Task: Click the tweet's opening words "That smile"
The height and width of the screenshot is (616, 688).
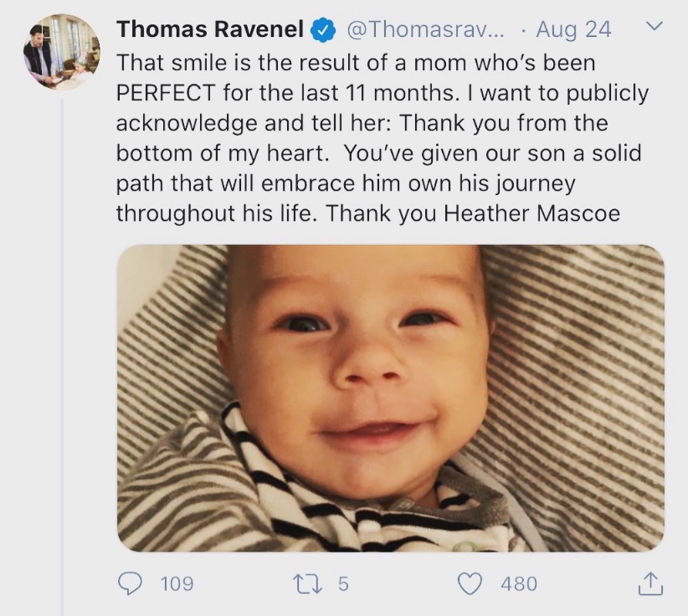Action: tap(164, 63)
